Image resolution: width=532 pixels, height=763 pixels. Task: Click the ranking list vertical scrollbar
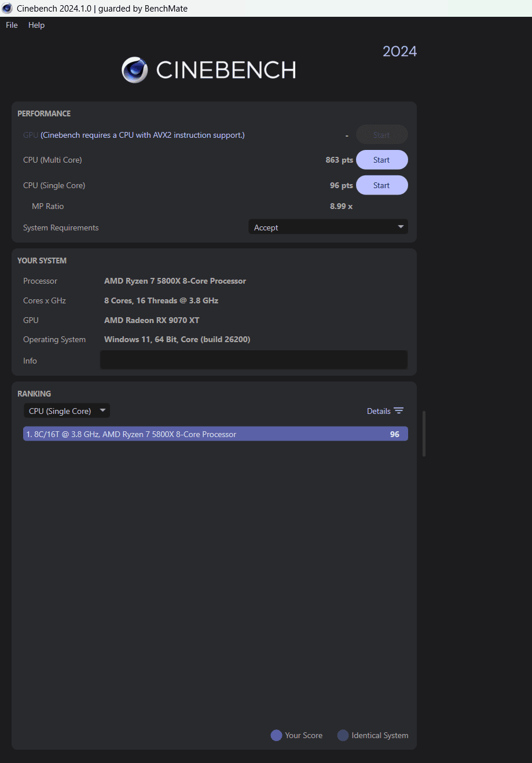(x=424, y=434)
